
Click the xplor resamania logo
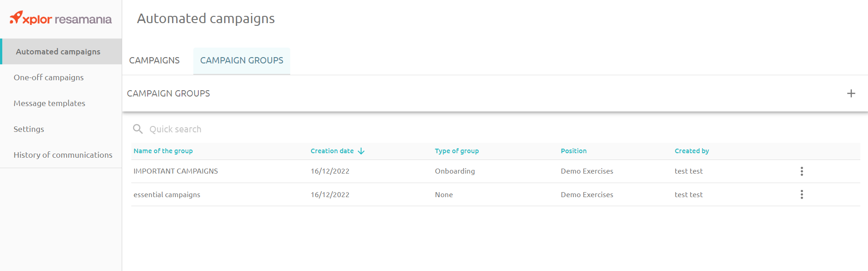click(x=61, y=19)
